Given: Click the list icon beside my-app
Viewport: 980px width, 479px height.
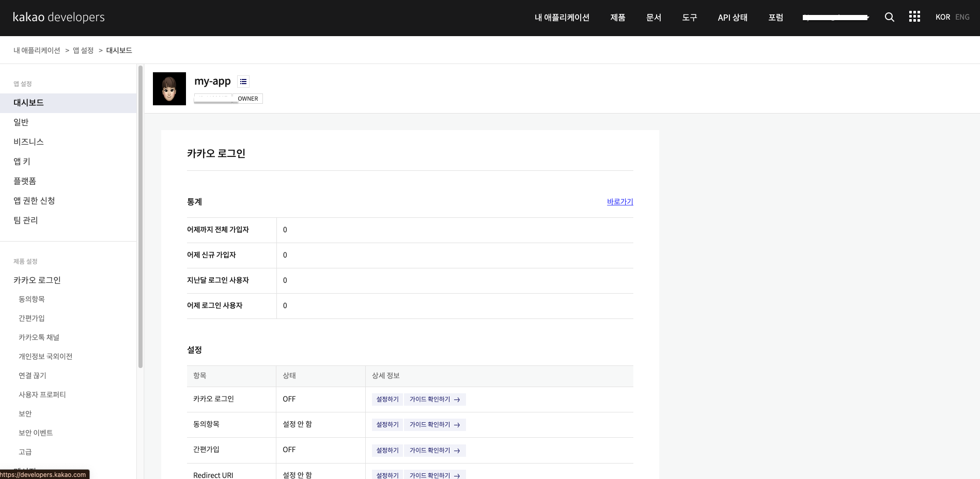Looking at the screenshot, I should tap(243, 82).
